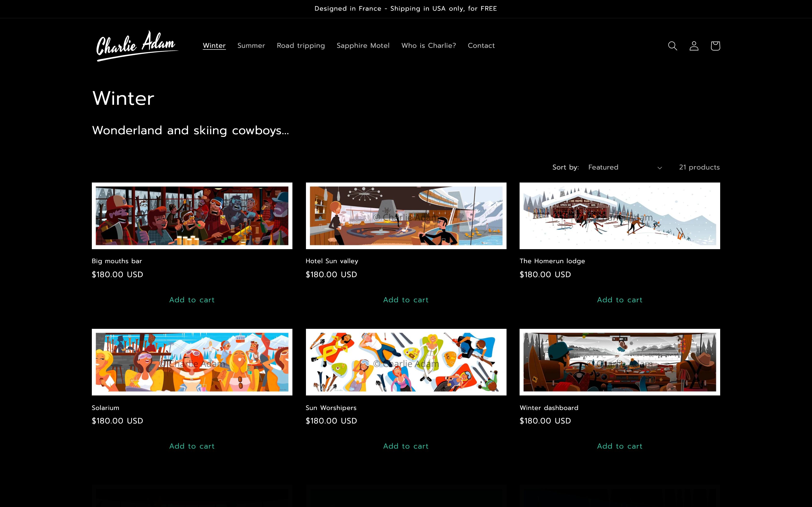Add Winter dashboard to cart

pyautogui.click(x=619, y=446)
